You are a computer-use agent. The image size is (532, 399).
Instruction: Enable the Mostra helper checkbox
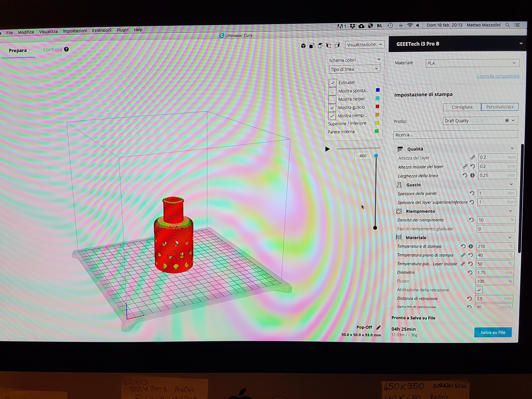(332, 99)
